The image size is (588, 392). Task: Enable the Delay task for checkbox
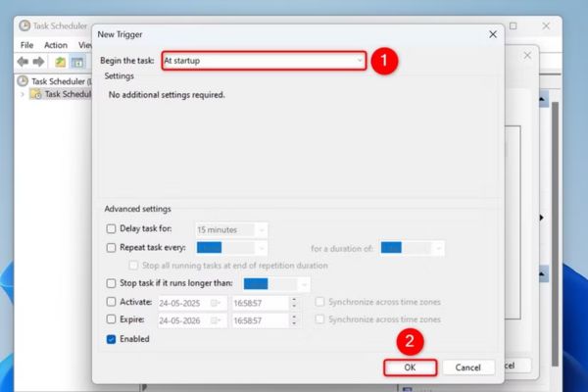coord(111,229)
